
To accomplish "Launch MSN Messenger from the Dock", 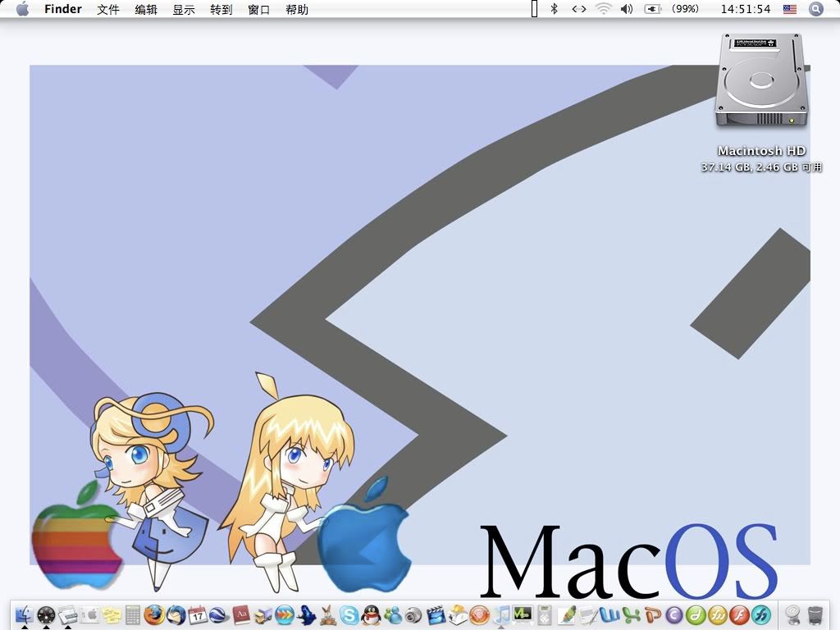I will [x=393, y=614].
